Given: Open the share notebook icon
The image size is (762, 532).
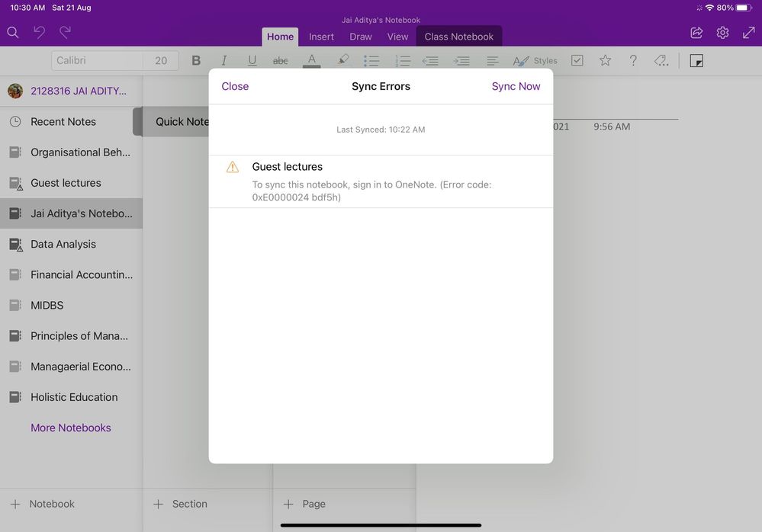Looking at the screenshot, I should point(696,33).
